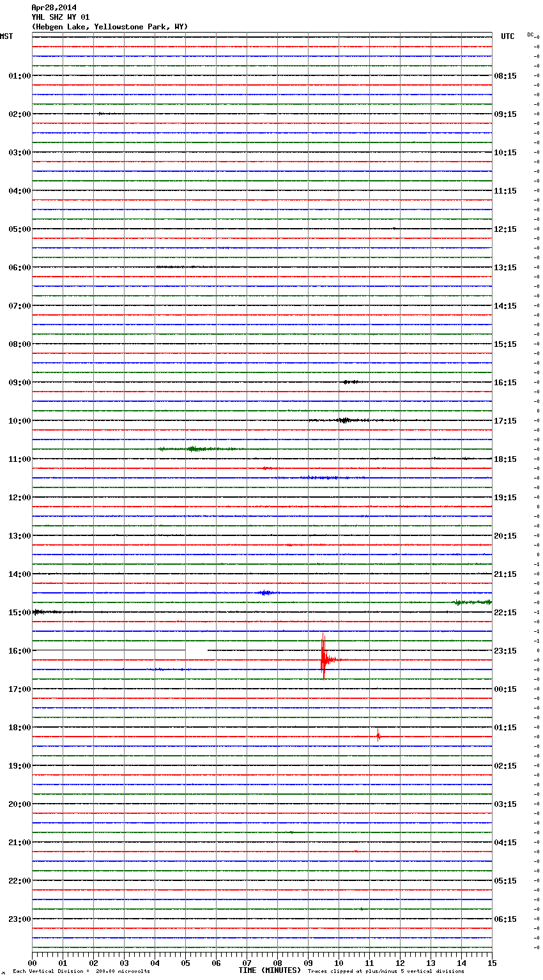This screenshot has width=543, height=980.
Task: Click the 23:15 UTC time label
Action: pos(505,651)
